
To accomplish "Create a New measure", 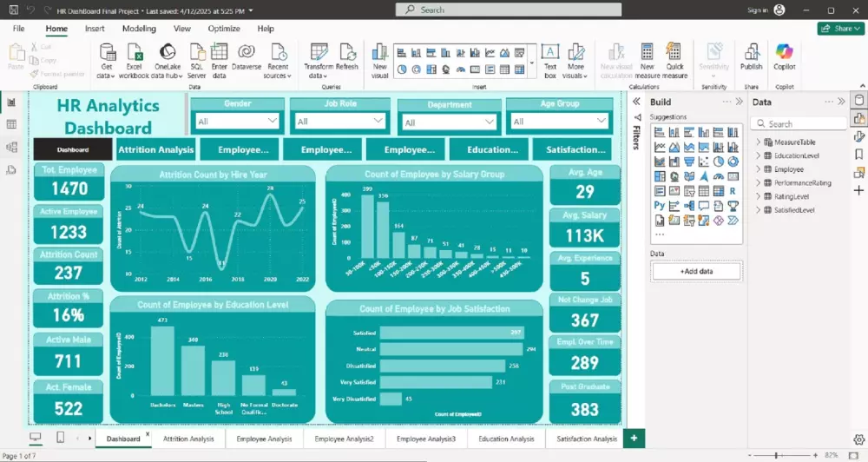I will [x=648, y=61].
